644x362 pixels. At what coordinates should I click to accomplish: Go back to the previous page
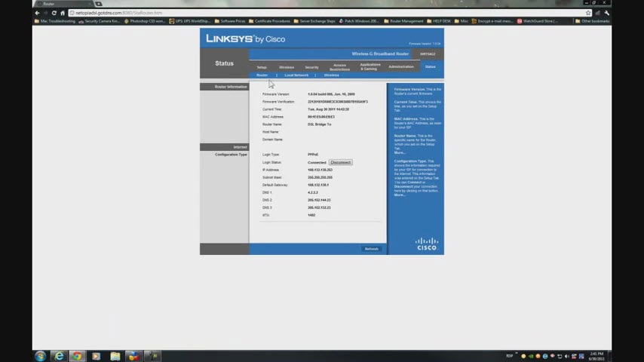pos(38,13)
